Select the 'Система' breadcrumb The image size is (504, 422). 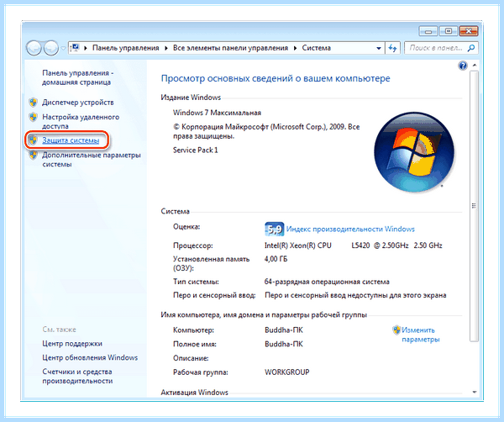click(317, 48)
